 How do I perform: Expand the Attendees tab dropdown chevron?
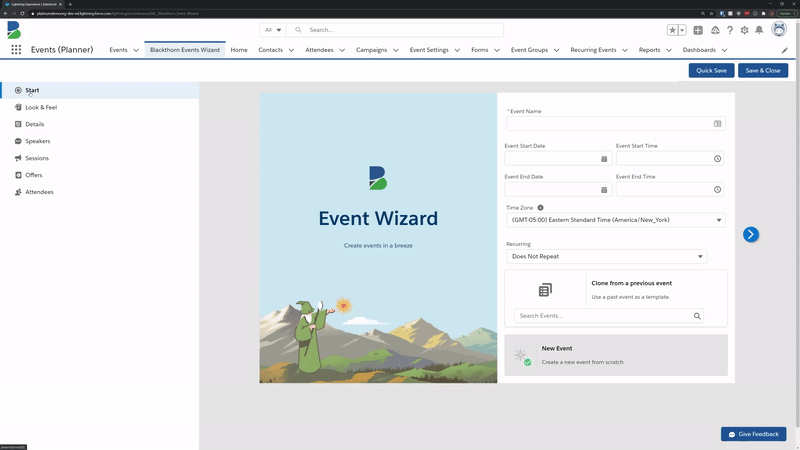tap(342, 50)
